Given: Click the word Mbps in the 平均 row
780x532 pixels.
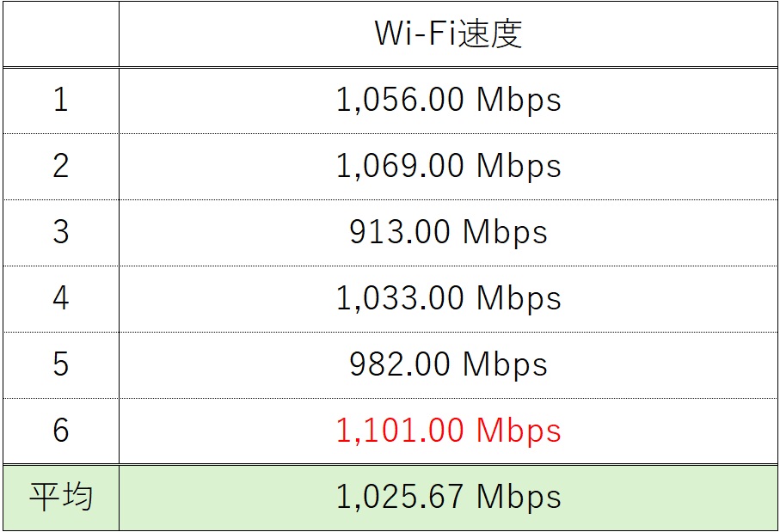Looking at the screenshot, I should (x=519, y=498).
